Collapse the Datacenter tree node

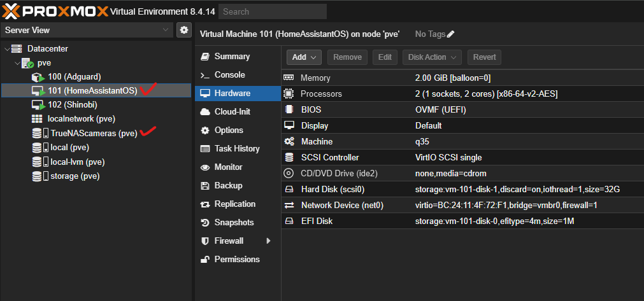[x=7, y=49]
